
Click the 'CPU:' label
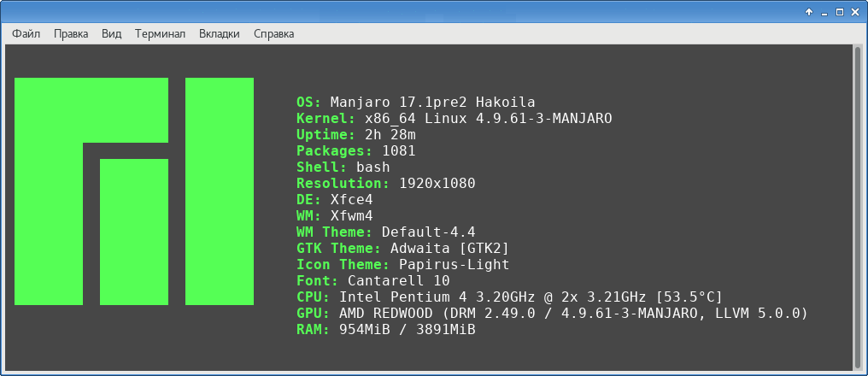click(x=313, y=297)
